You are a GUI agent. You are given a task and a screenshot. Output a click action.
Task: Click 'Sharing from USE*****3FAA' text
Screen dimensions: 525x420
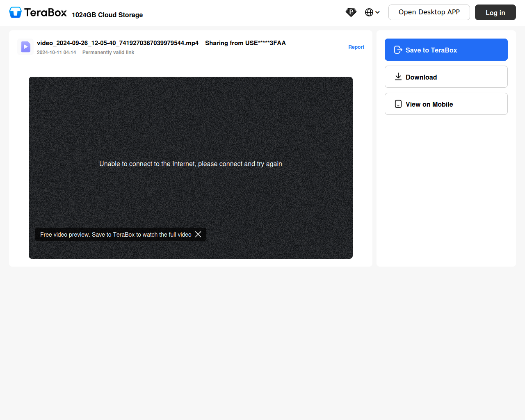pyautogui.click(x=245, y=43)
